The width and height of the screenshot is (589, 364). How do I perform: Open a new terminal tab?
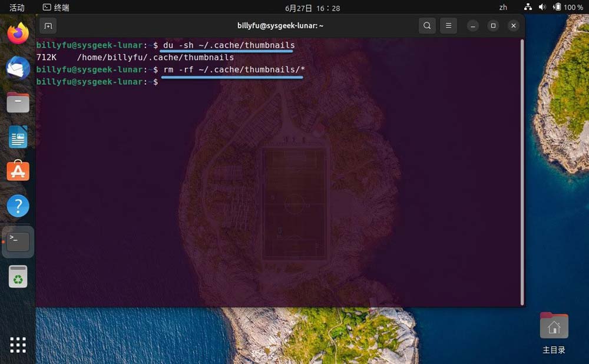[48, 26]
